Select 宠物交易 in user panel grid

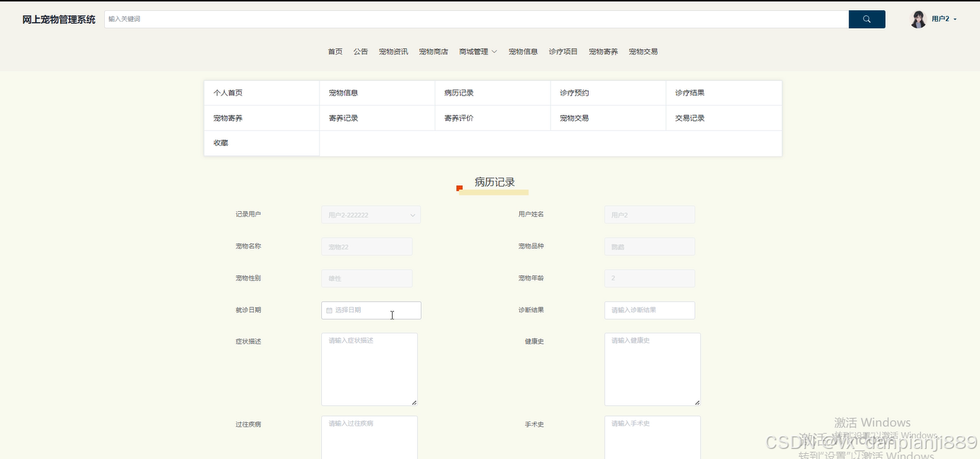click(609, 118)
